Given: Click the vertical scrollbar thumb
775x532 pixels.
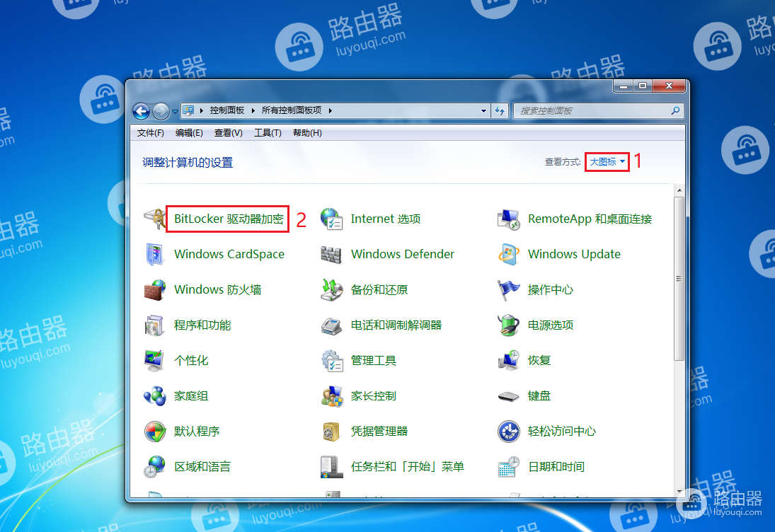Looking at the screenshot, I should 679,279.
